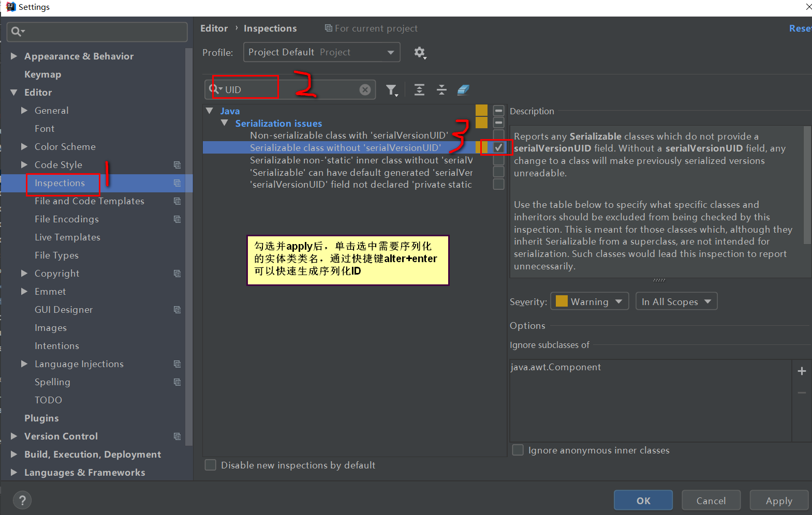The image size is (812, 515).
Task: Click project-level icon beside Copyright
Action: click(178, 274)
